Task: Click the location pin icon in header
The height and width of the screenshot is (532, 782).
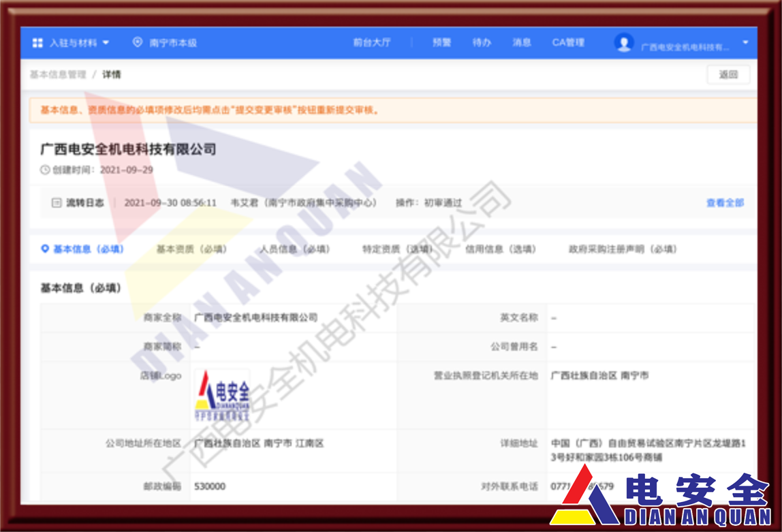Action: tap(137, 42)
